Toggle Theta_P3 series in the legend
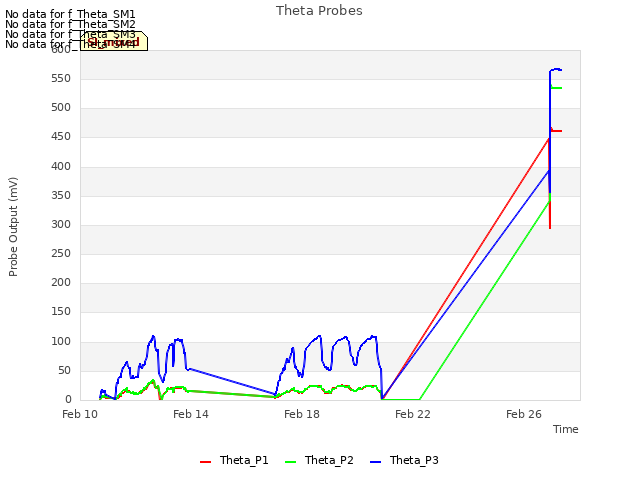The height and width of the screenshot is (480, 640). (x=404, y=460)
